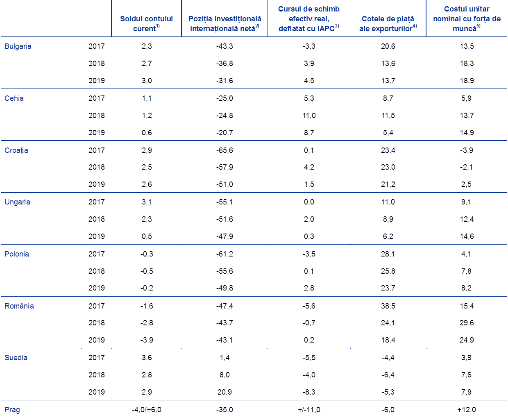508x420 pixels.
Task: Click the Prag row label
Action: click(x=12, y=410)
